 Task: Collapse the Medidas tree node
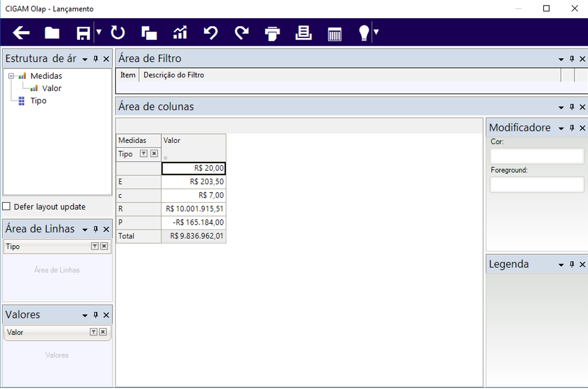point(11,76)
